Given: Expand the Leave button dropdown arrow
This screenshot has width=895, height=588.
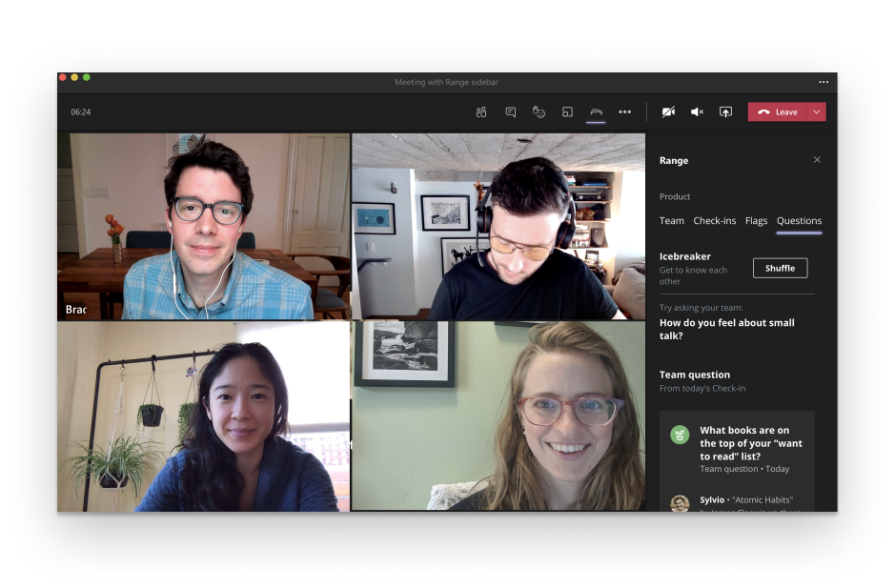Looking at the screenshot, I should pyautogui.click(x=817, y=112).
